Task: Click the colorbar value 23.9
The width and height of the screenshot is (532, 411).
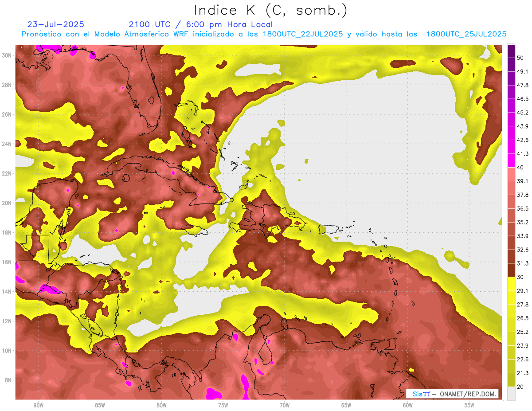Action: 523,346
